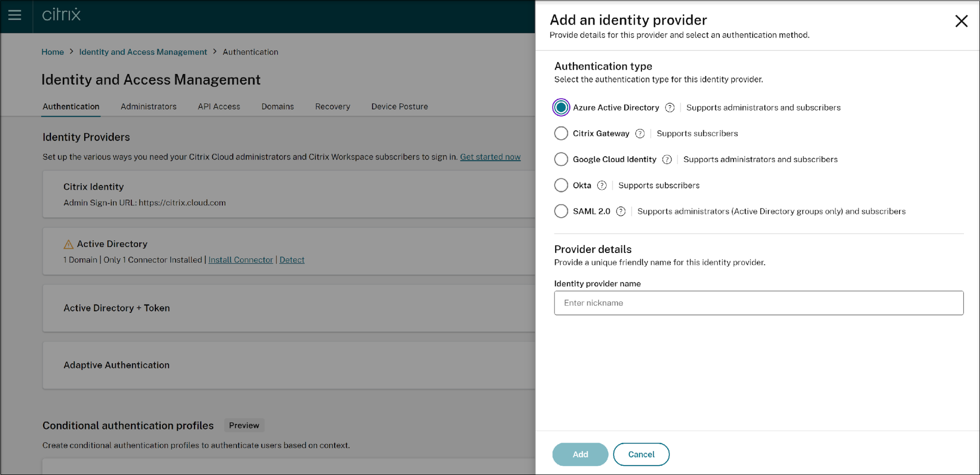Click into the Identity provider name field
The image size is (980, 475).
759,303
